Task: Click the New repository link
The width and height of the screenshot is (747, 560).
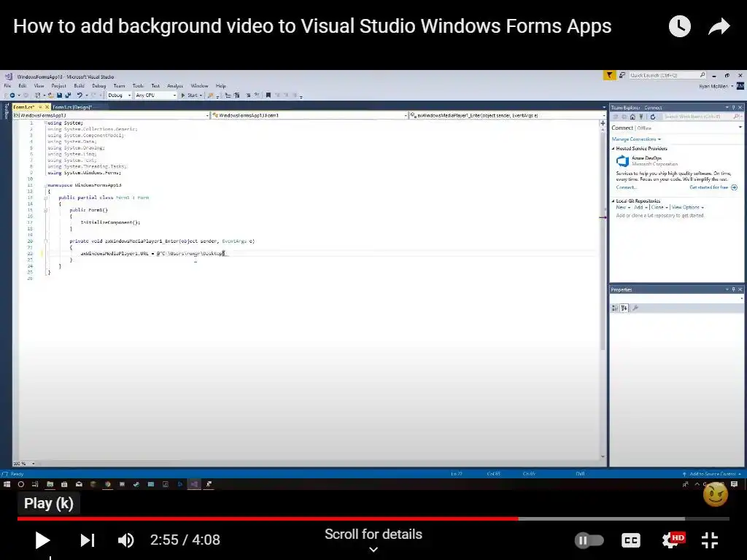Action: pyautogui.click(x=623, y=207)
